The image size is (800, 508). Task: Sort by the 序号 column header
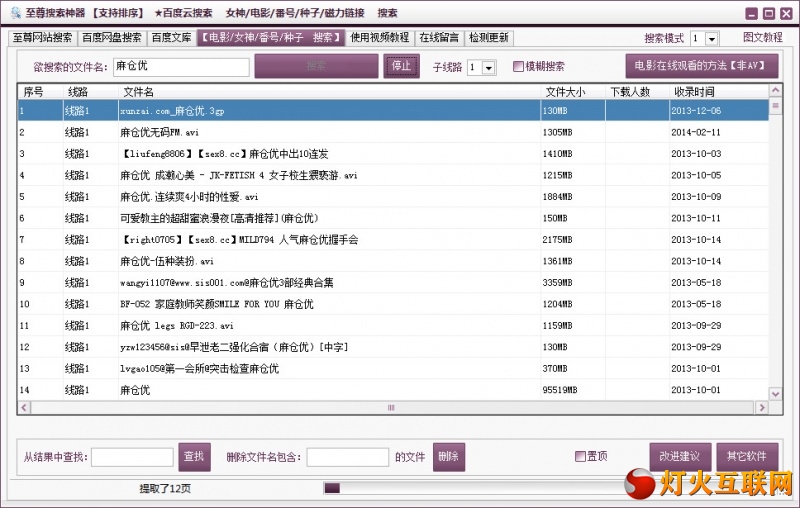[40, 92]
